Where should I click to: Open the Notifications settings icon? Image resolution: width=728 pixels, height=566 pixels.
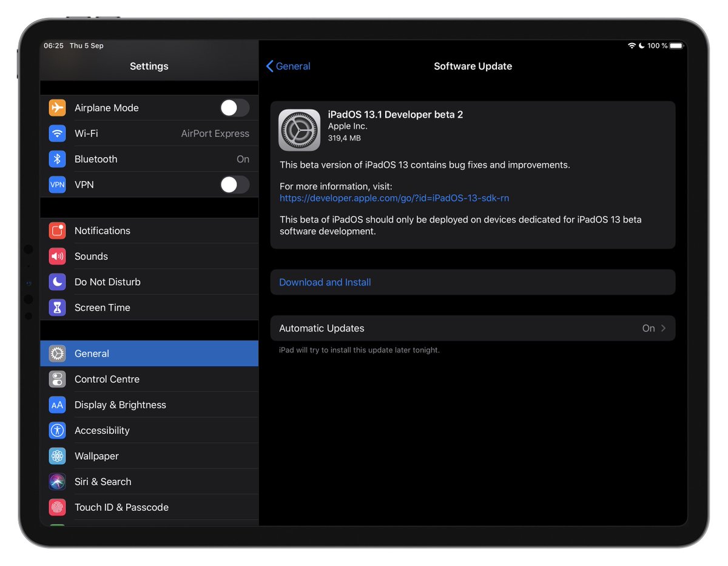pyautogui.click(x=56, y=231)
